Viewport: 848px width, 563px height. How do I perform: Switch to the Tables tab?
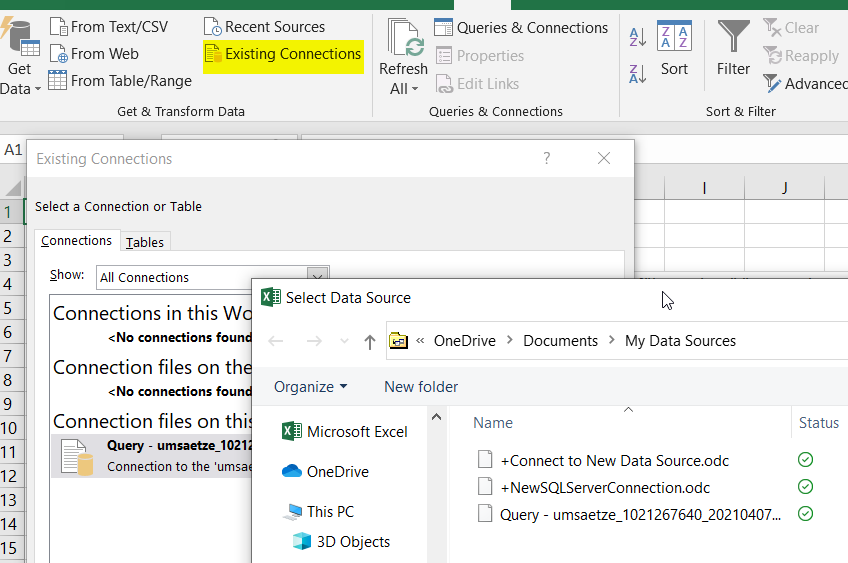pos(145,242)
